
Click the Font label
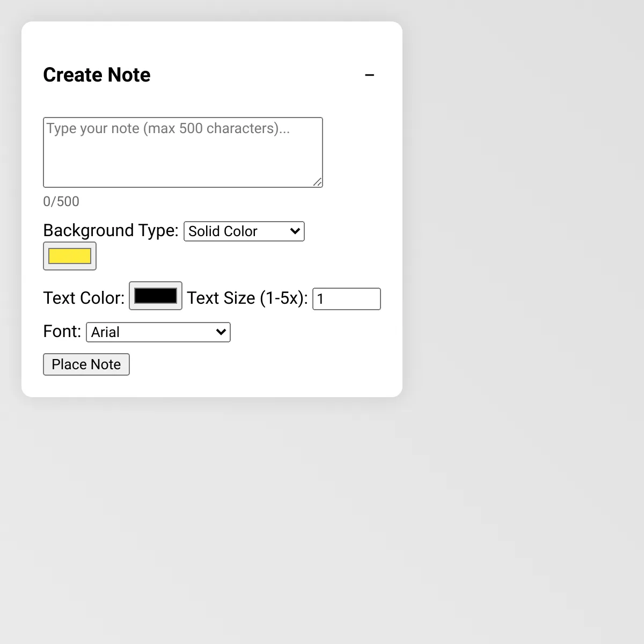click(62, 332)
